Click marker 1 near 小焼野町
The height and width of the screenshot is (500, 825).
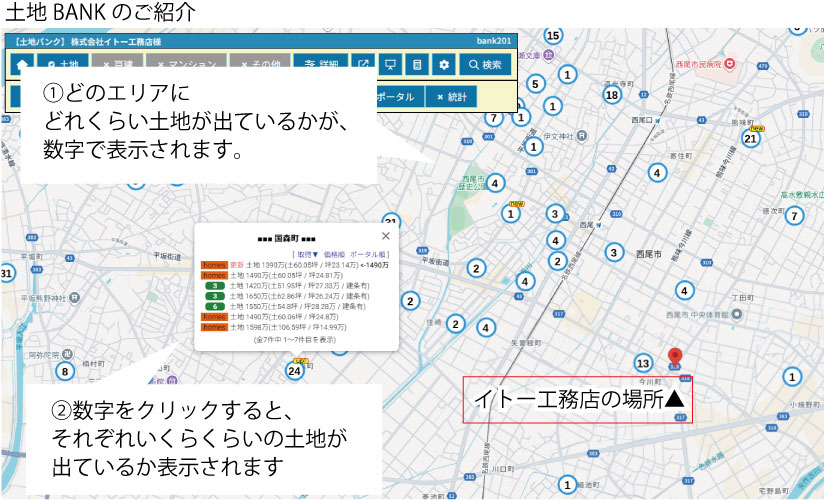point(792,376)
